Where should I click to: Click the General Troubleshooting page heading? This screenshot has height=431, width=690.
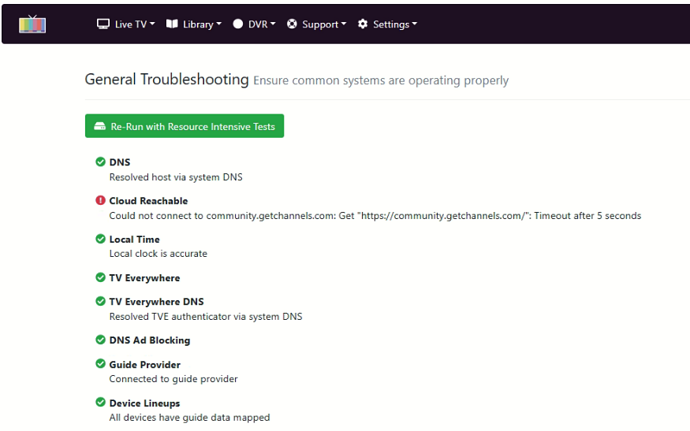[x=166, y=80]
